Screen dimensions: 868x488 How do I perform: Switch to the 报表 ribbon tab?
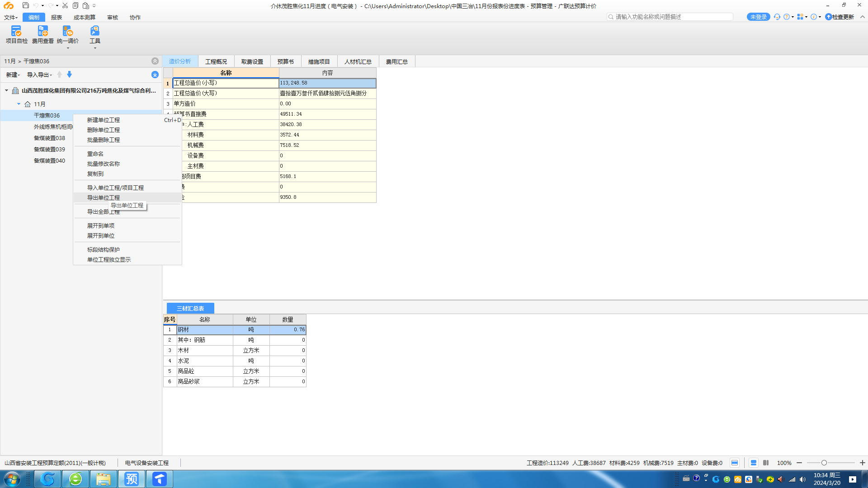57,17
